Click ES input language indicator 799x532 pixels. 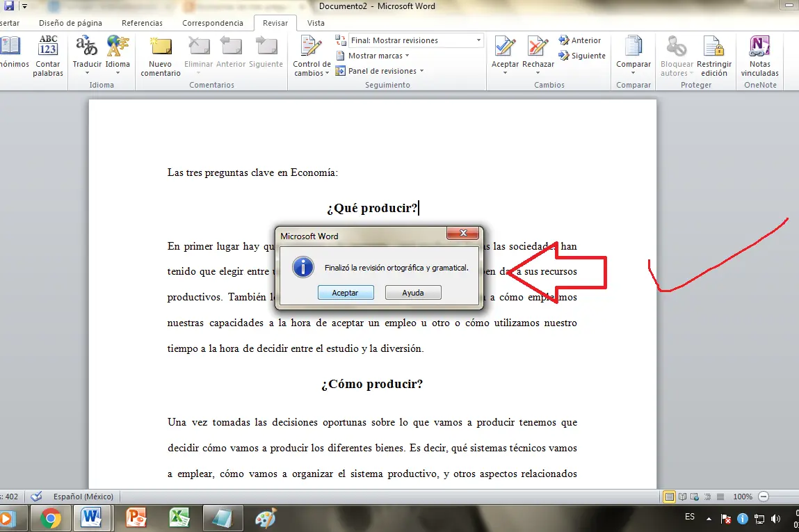pyautogui.click(x=689, y=517)
